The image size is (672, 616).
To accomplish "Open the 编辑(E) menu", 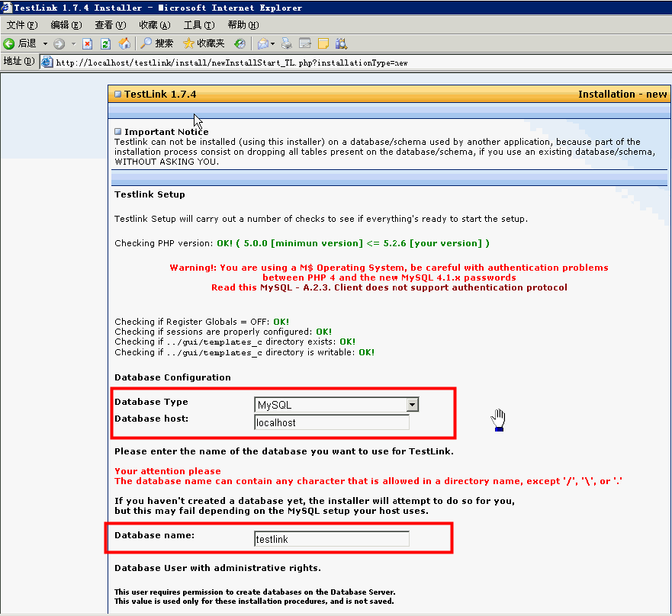I will point(66,25).
